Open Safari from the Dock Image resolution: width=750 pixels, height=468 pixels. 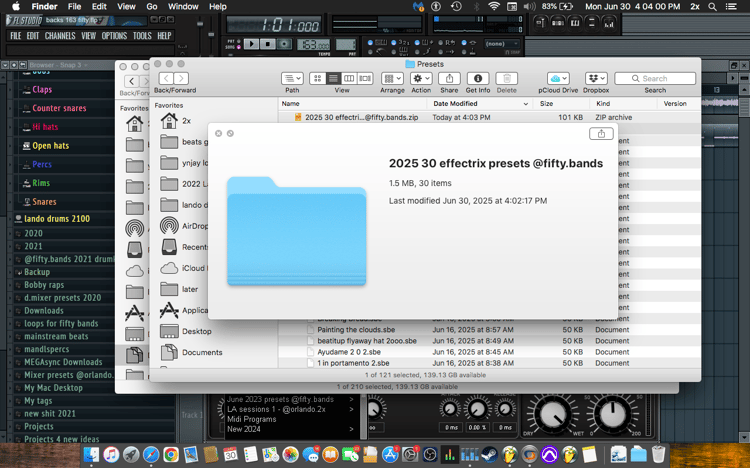151,454
